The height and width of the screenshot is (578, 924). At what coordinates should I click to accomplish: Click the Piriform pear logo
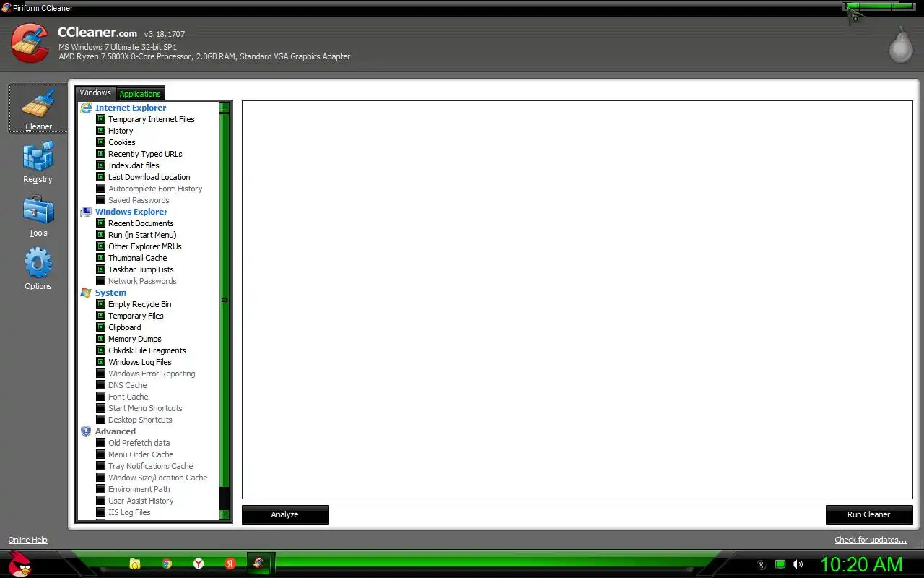tap(899, 45)
